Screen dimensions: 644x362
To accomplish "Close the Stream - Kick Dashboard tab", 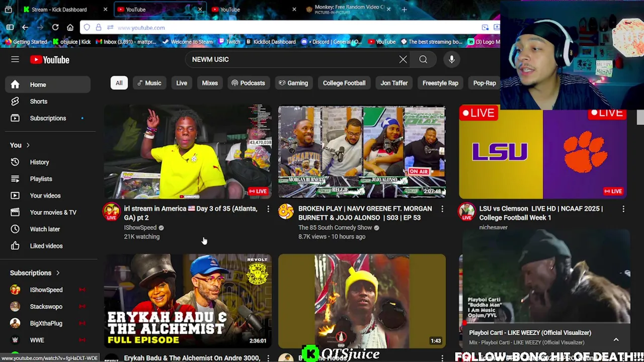I will pos(105,10).
